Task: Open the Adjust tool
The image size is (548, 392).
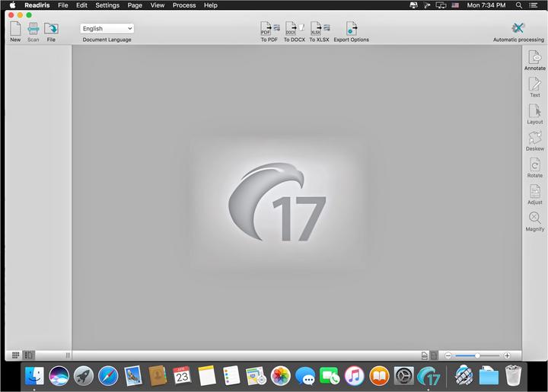Action: click(535, 195)
